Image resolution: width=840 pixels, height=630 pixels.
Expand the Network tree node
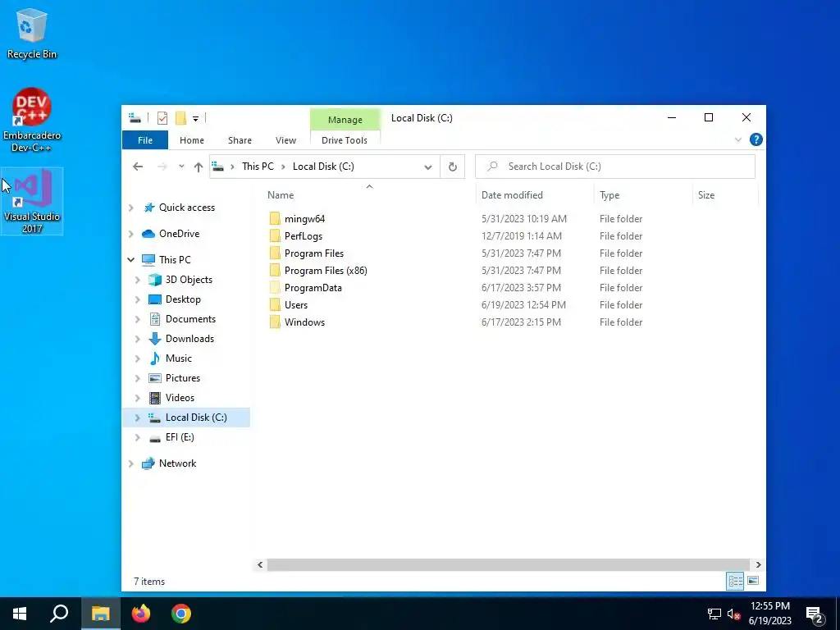tap(130, 463)
